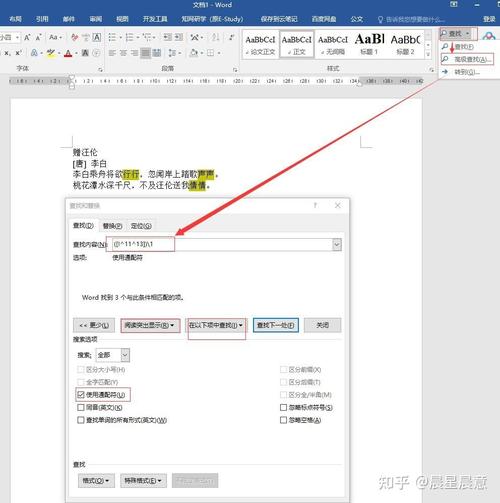Open 在以下项中查找 dropdown button

tap(216, 325)
